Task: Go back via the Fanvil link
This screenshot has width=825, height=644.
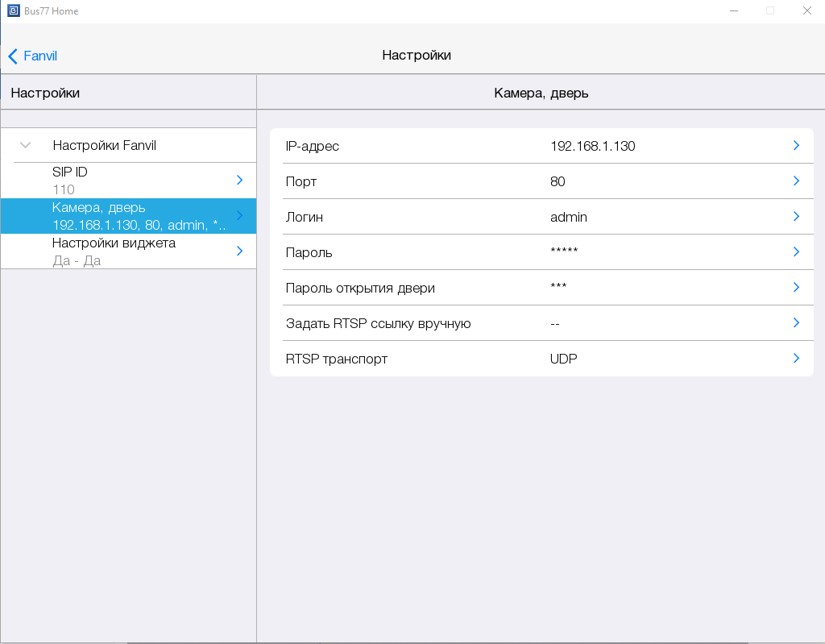Action: tap(40, 56)
